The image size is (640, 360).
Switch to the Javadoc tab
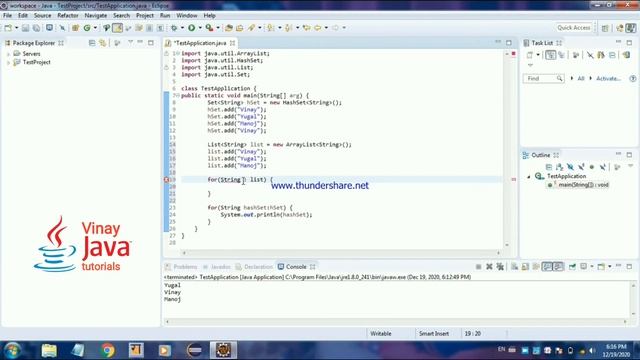[x=216, y=267]
